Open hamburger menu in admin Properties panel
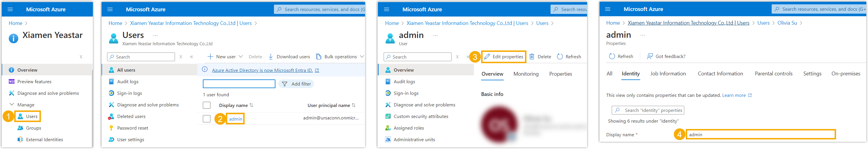This screenshot has width=868, height=149. coord(607,9)
